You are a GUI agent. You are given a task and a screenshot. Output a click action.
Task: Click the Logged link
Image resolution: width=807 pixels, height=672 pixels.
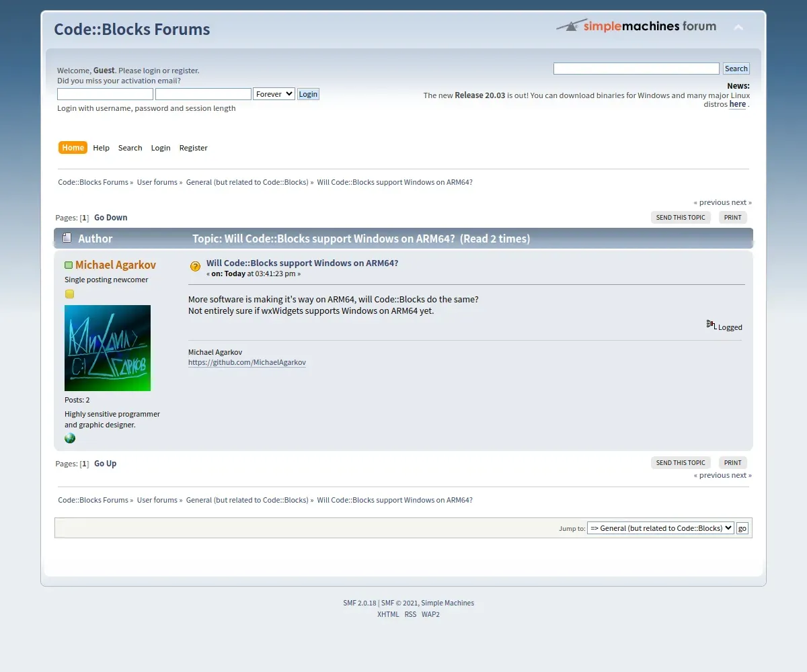click(730, 327)
